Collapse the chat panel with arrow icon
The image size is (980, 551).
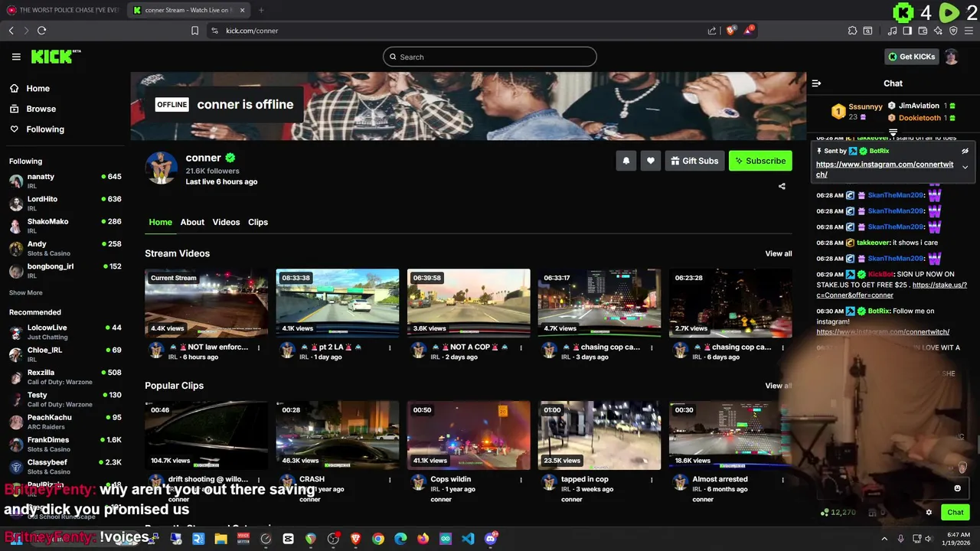pyautogui.click(x=816, y=83)
